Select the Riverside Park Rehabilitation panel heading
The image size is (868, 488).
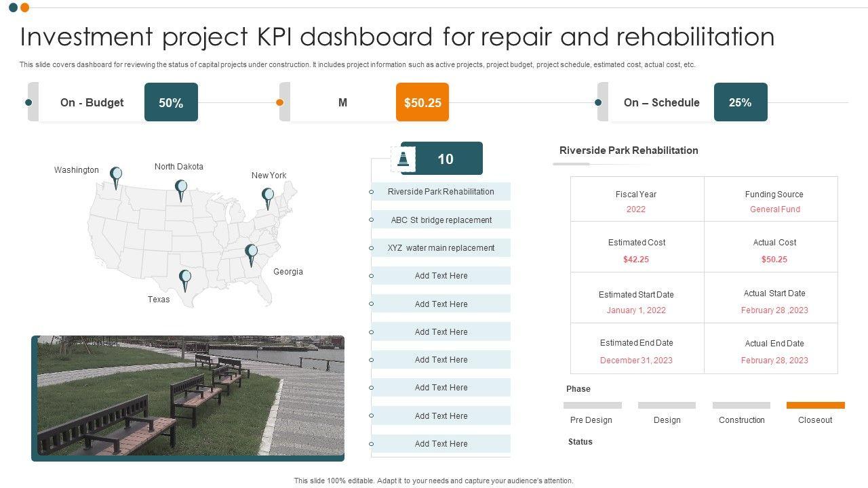629,150
